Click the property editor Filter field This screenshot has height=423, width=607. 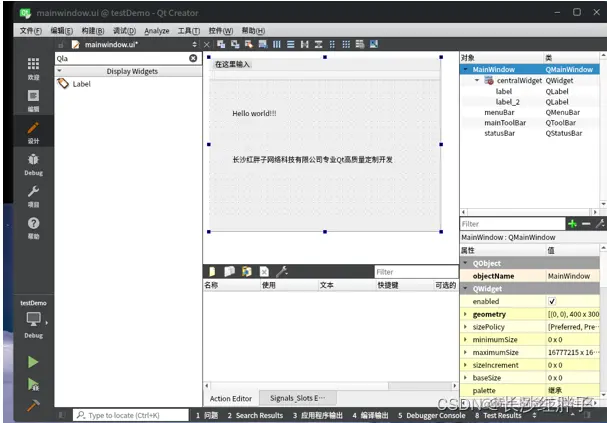click(x=513, y=224)
